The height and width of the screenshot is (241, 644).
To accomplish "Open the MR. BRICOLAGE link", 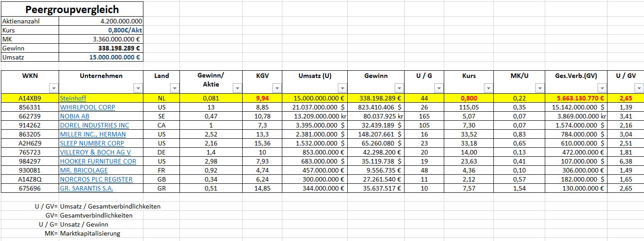I will (x=84, y=170).
